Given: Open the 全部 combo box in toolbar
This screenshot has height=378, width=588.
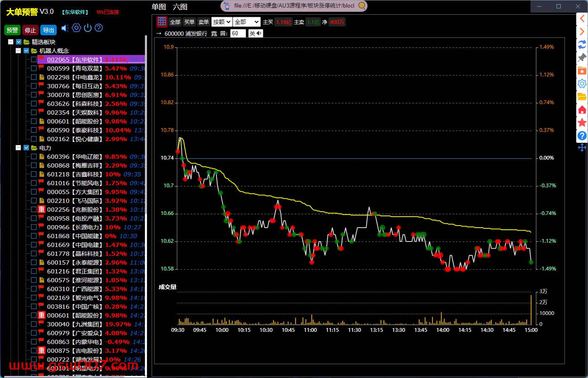Looking at the screenshot, I should [247, 22].
